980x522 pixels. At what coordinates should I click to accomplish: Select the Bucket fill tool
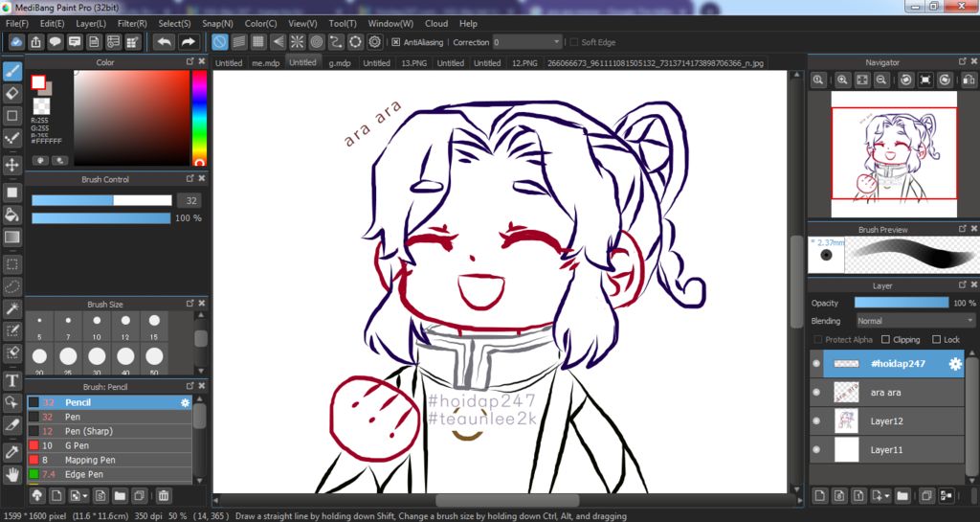point(11,215)
